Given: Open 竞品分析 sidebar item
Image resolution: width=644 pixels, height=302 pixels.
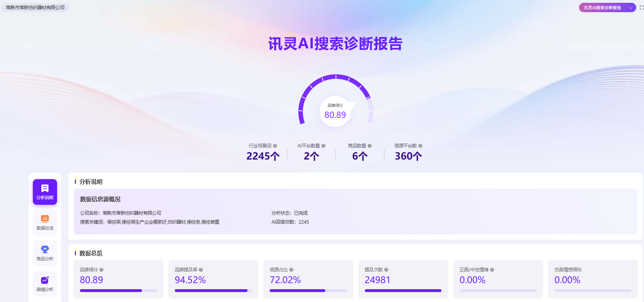Looking at the screenshot, I should [x=45, y=253].
